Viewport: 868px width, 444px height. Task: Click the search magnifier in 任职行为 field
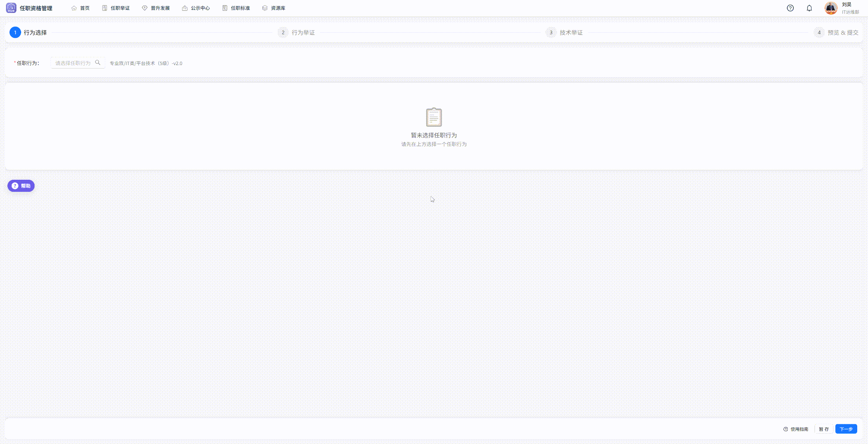98,63
